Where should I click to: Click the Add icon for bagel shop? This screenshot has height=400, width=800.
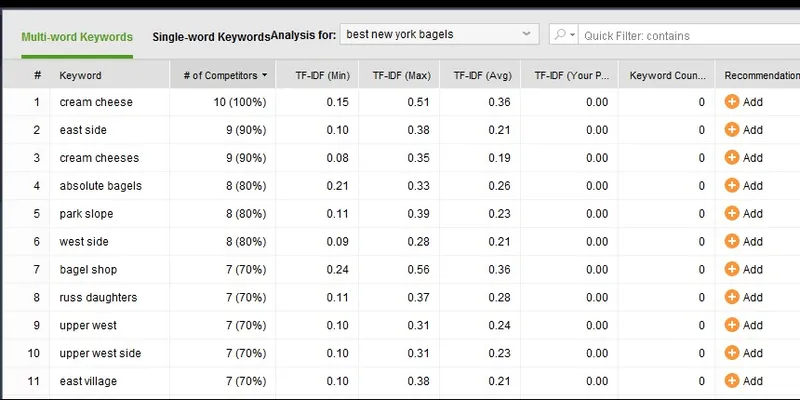pos(732,269)
